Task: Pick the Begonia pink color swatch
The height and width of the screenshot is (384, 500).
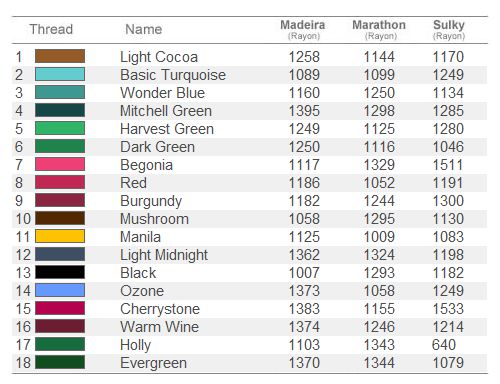Action: 60,164
